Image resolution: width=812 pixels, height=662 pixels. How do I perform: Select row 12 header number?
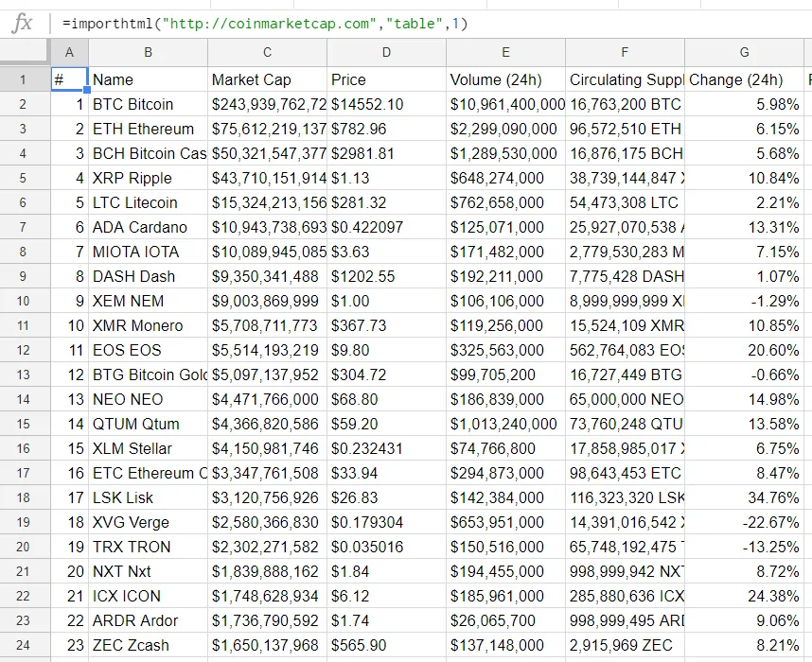[x=25, y=351]
